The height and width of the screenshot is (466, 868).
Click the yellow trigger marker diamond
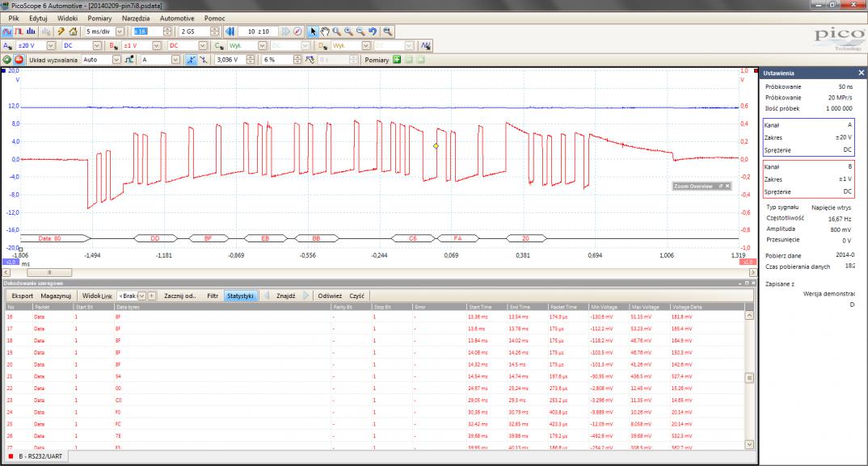pyautogui.click(x=436, y=145)
